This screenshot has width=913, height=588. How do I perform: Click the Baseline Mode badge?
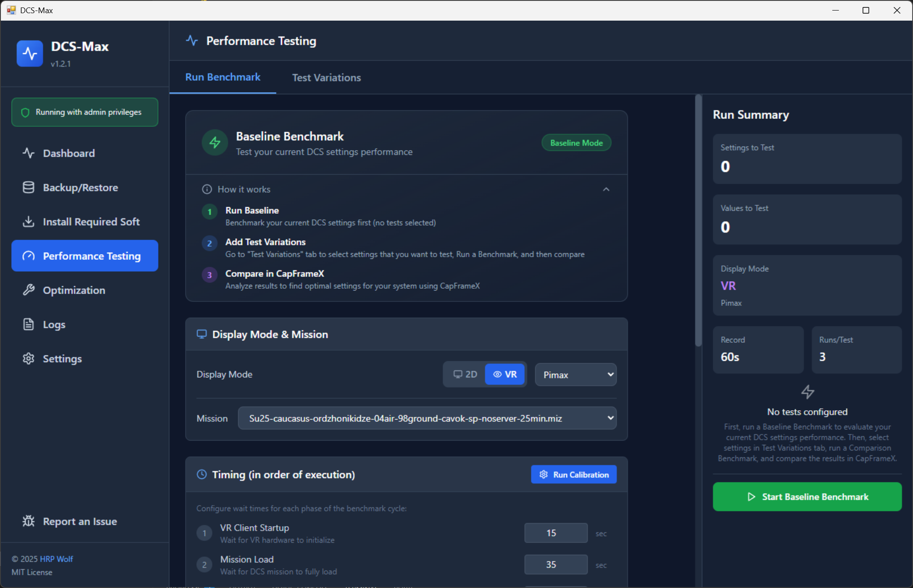(576, 143)
